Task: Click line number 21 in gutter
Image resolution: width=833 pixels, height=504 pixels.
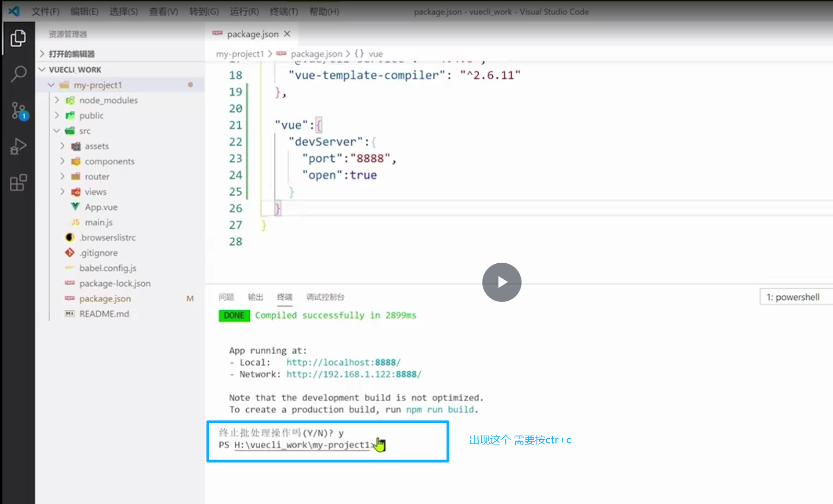Action: pyautogui.click(x=236, y=125)
